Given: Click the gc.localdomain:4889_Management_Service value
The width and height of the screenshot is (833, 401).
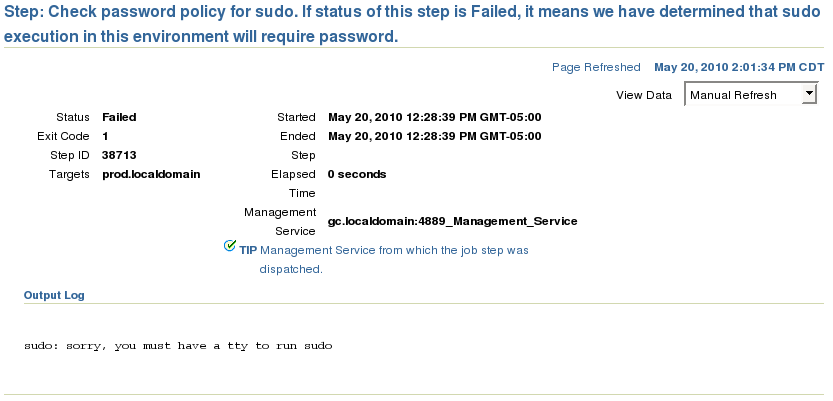Looking at the screenshot, I should [x=453, y=221].
